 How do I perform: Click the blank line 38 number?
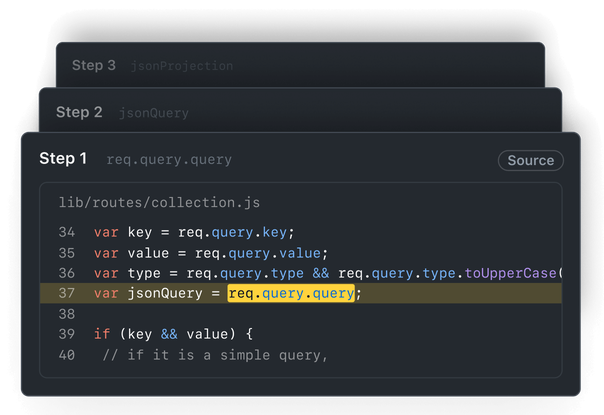67,314
